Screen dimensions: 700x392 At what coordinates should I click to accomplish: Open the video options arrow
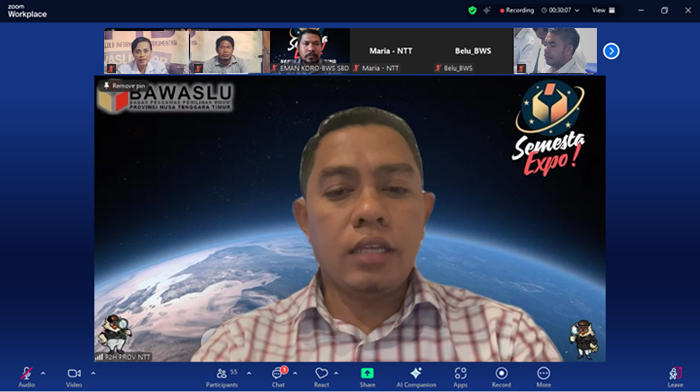93,373
